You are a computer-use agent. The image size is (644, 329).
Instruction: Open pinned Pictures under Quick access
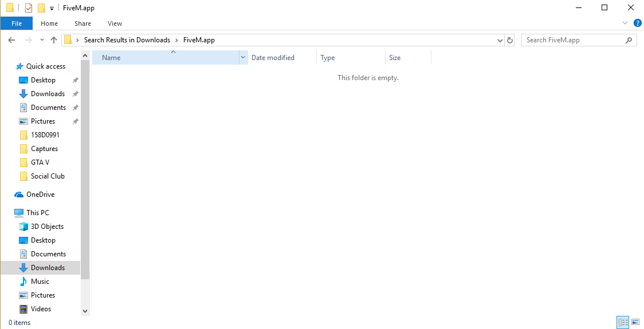click(x=43, y=121)
